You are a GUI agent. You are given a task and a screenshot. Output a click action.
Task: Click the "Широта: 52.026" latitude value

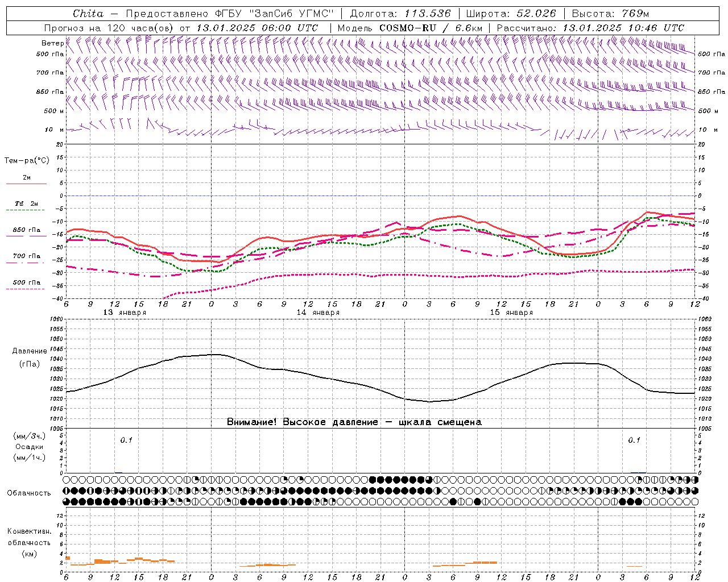point(511,14)
